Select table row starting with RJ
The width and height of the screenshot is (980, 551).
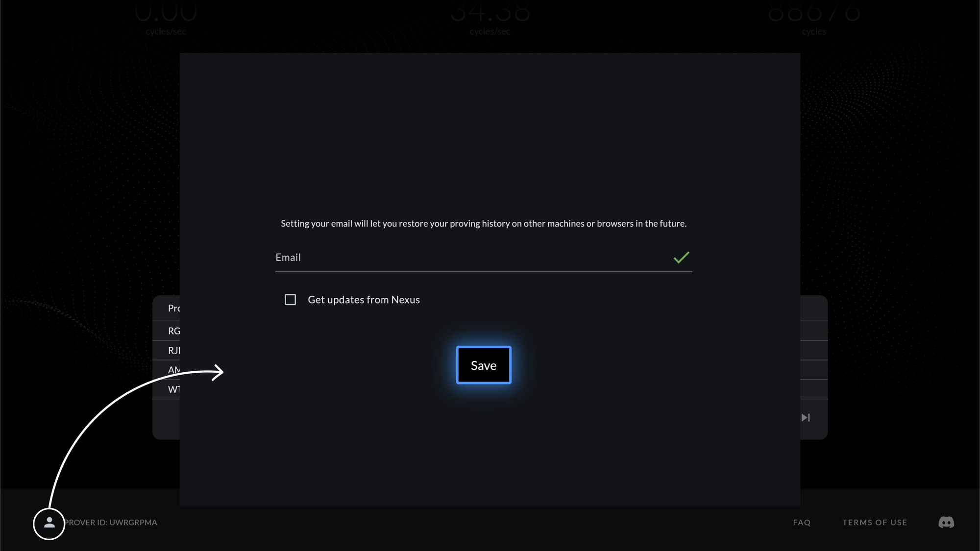[x=173, y=351]
